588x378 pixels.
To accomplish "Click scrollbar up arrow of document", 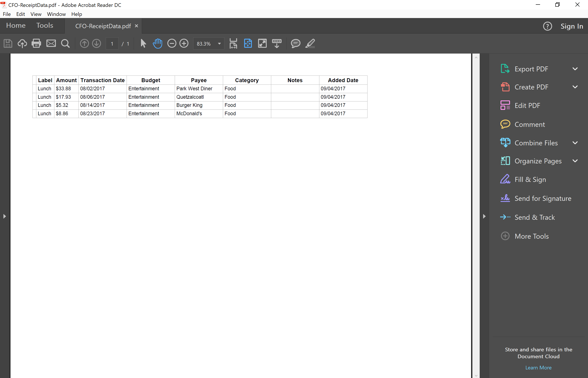I will click(x=476, y=58).
